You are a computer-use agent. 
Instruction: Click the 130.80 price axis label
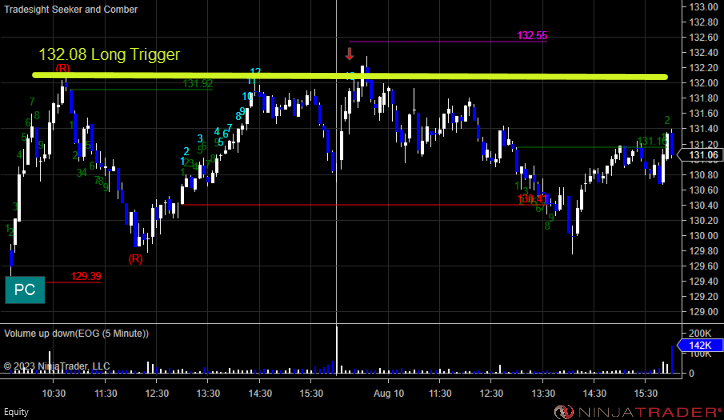703,174
